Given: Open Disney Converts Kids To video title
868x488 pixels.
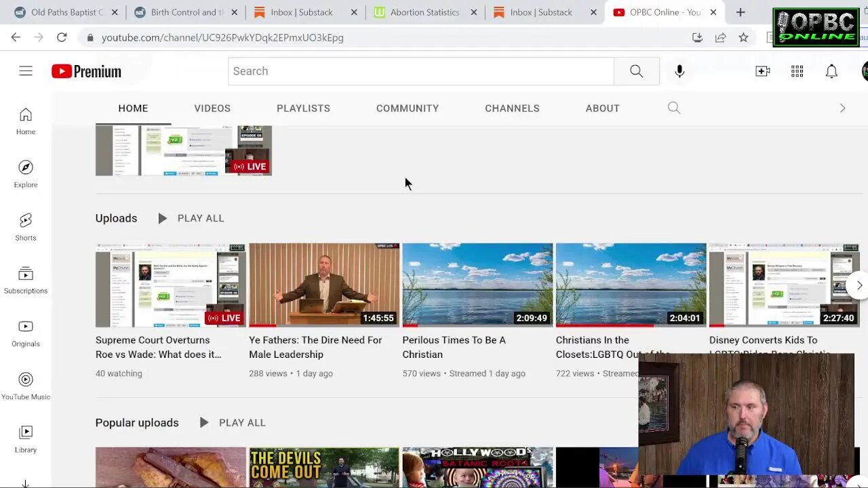Looking at the screenshot, I should [x=763, y=340].
